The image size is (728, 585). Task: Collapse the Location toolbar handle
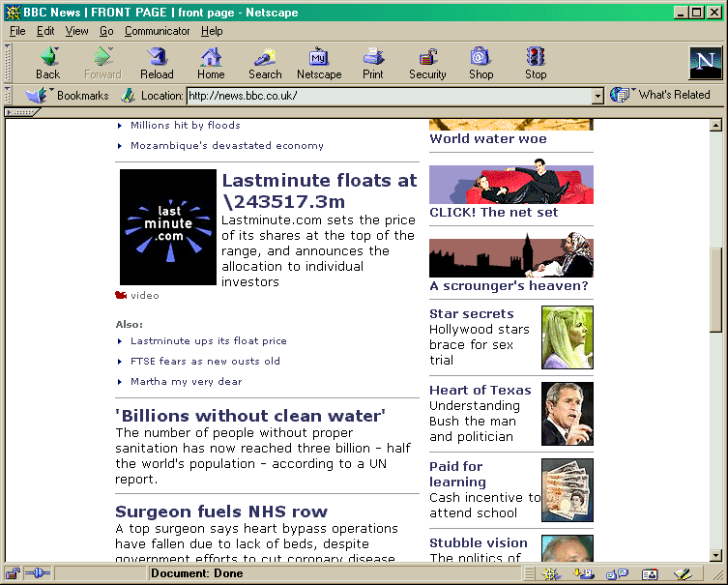(8, 95)
